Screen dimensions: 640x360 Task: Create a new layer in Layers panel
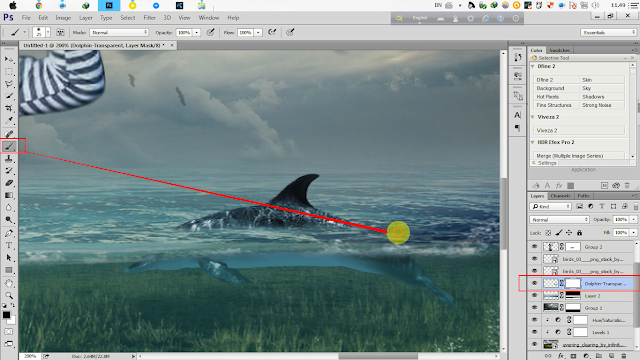tap(611, 356)
